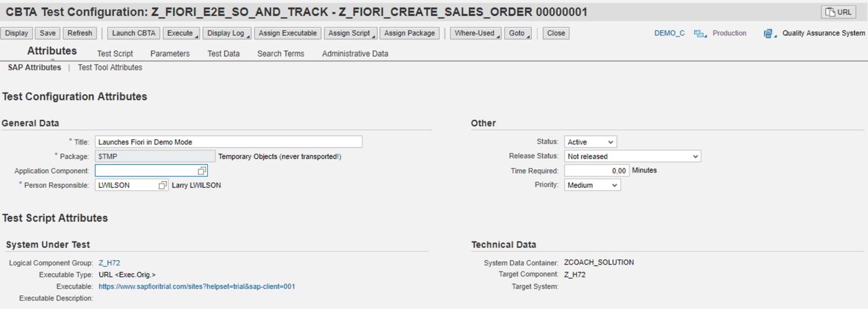Image resolution: width=868 pixels, height=309 pixels.
Task: Click into the Title input field
Action: (x=228, y=142)
